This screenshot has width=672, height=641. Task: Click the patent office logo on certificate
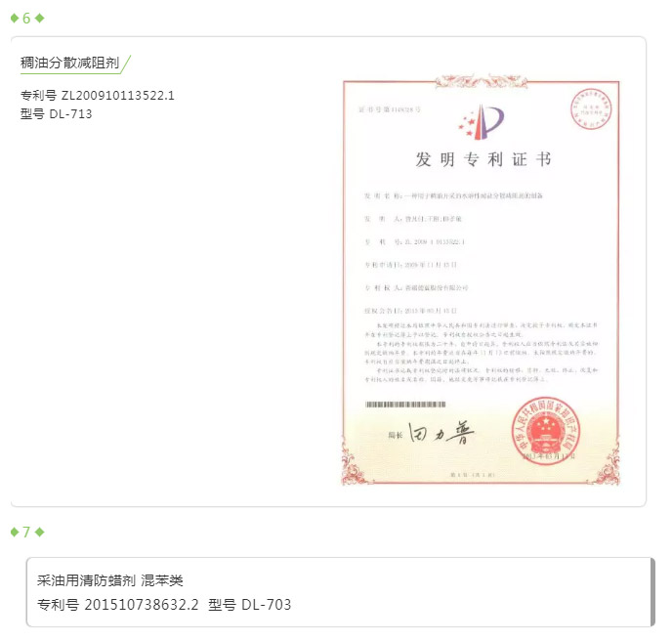[x=482, y=122]
